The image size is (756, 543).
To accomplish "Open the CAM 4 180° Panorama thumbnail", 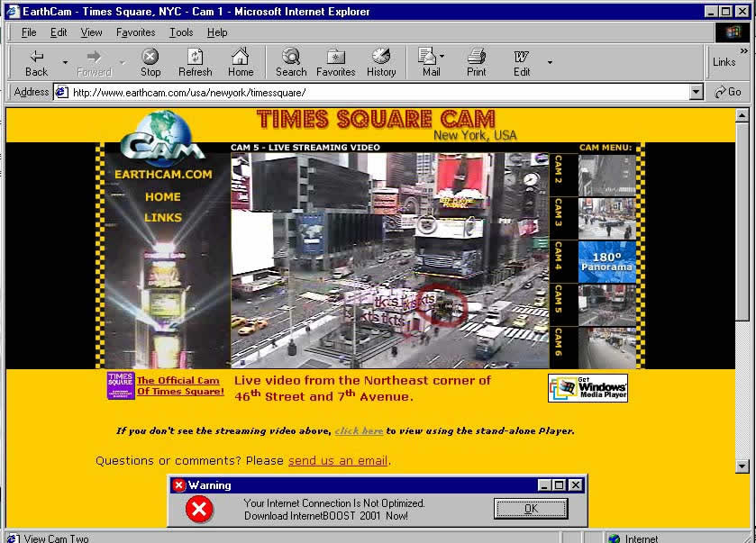I will pyautogui.click(x=607, y=262).
